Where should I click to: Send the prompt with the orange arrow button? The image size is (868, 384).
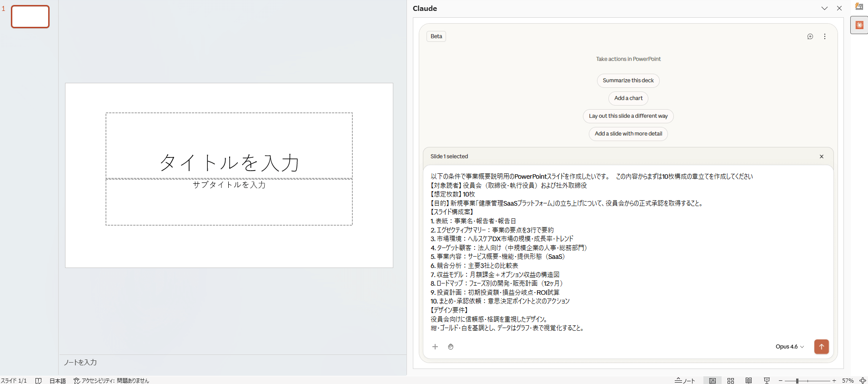821,347
